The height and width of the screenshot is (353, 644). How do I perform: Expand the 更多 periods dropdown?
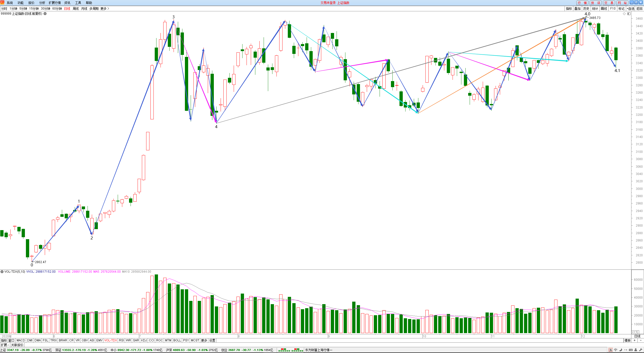(x=105, y=9)
